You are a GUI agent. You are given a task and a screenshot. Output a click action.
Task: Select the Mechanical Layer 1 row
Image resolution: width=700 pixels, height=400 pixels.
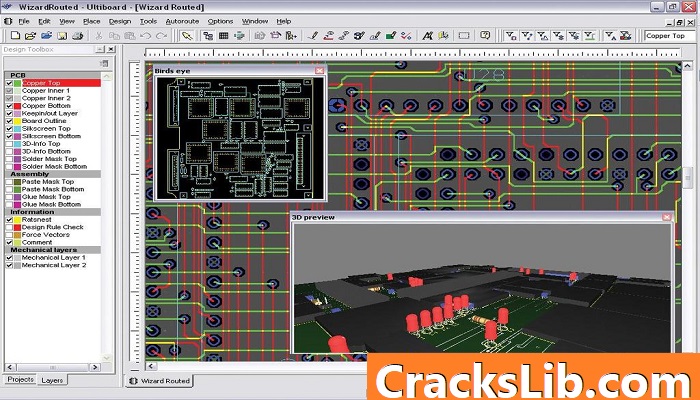tap(54, 258)
